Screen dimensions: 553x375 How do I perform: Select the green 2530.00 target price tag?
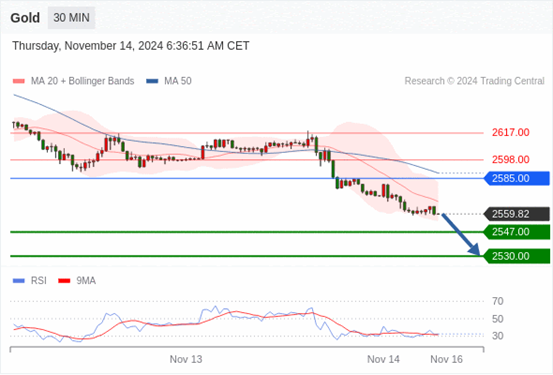517,256
